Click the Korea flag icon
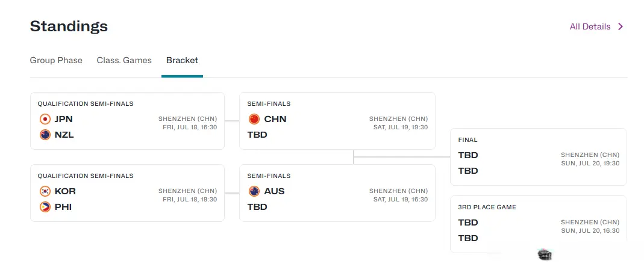This screenshot has width=644, height=267. click(45, 191)
